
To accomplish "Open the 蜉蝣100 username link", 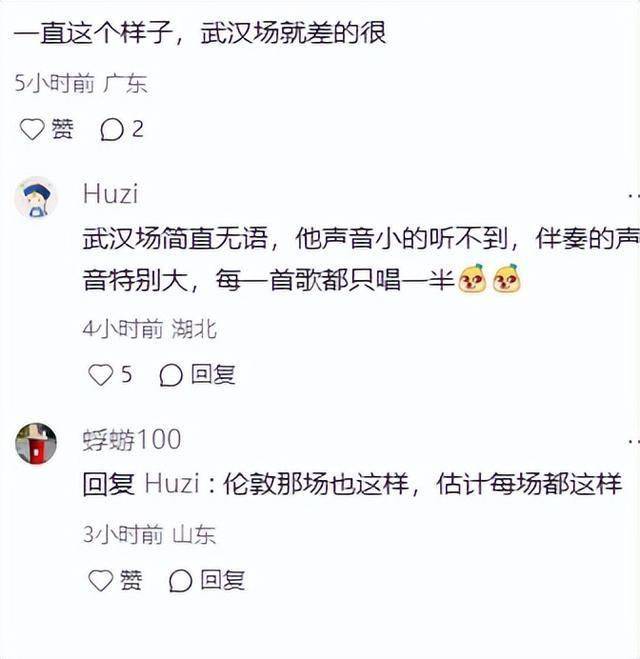I will [132, 440].
